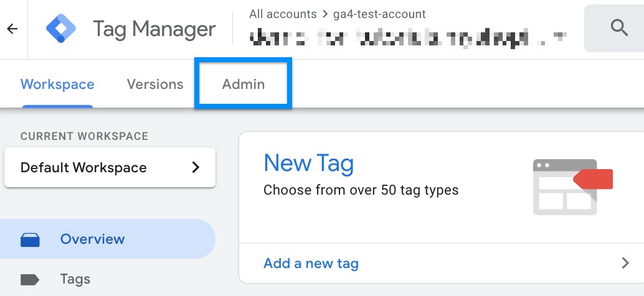Screen dimensions: 644x296
Task: Open the container name dropdown arrow
Action: (x=558, y=36)
